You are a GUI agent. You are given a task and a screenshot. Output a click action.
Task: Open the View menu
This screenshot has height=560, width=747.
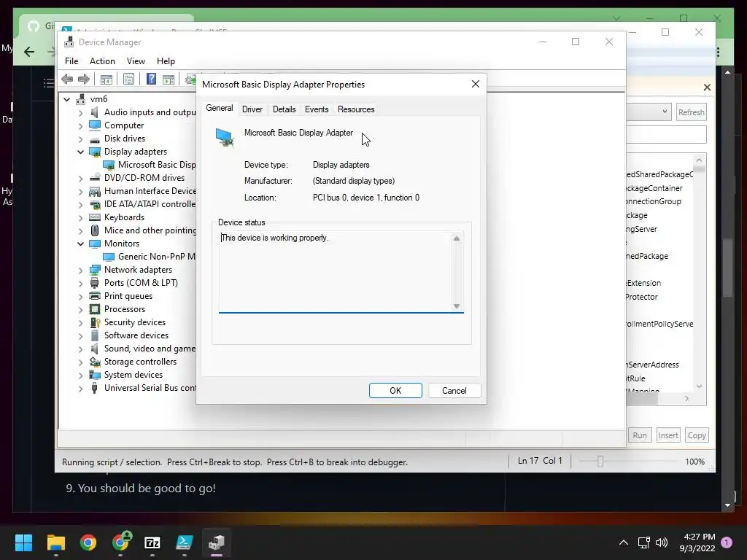(x=136, y=61)
